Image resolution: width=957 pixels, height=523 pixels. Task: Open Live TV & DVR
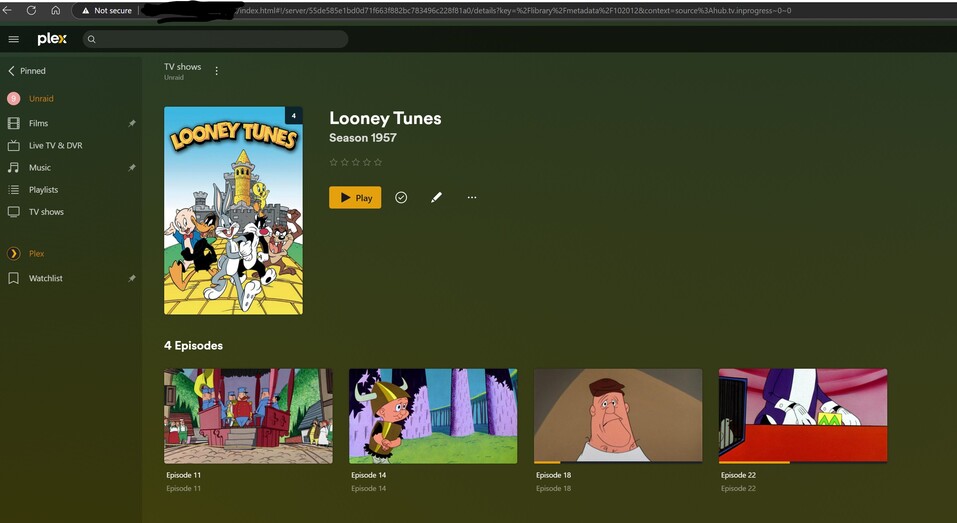click(56, 145)
